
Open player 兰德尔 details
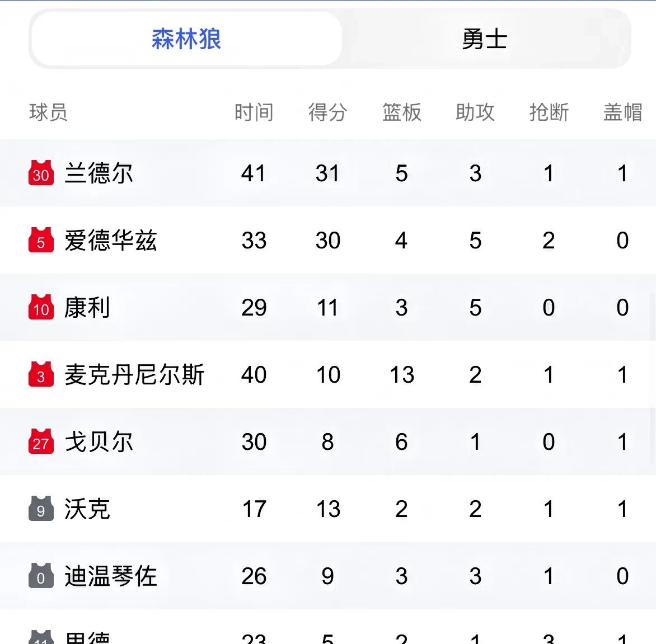[x=99, y=173]
